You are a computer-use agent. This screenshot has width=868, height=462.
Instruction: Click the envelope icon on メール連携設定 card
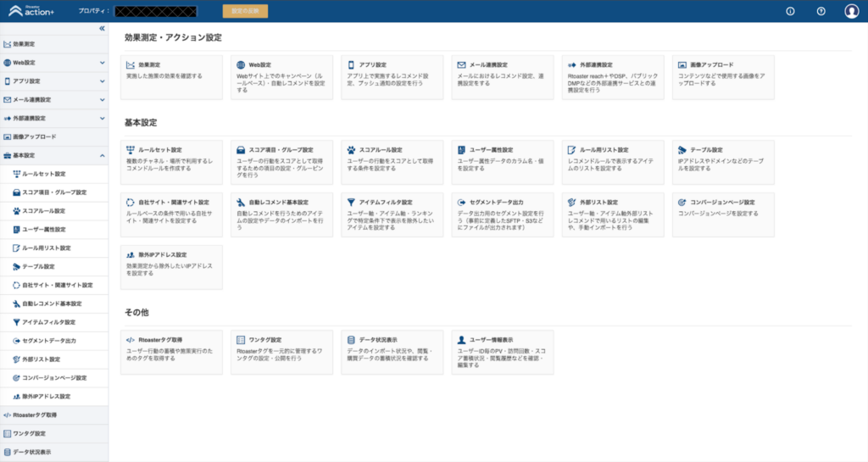[x=461, y=65]
